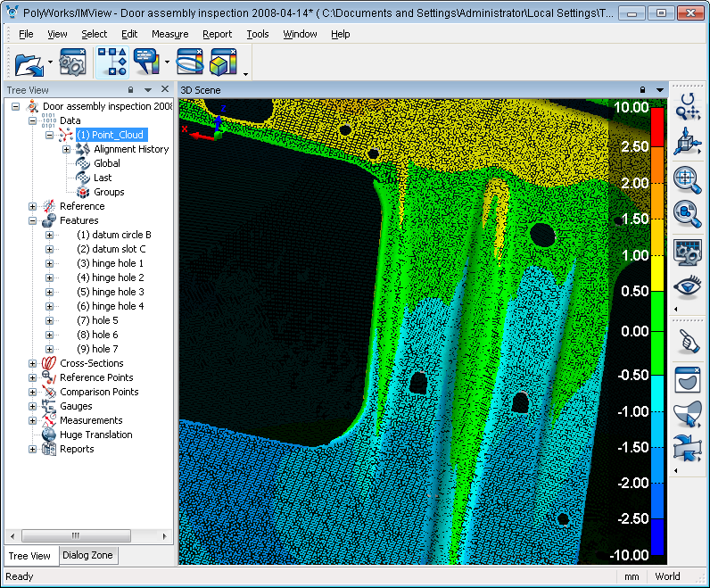
Task: Click the mm units status bar field
Action: point(632,576)
